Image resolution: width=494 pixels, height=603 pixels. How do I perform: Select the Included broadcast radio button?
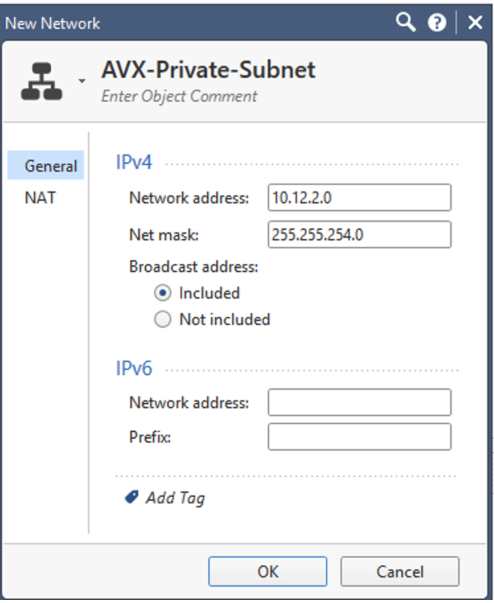162,293
